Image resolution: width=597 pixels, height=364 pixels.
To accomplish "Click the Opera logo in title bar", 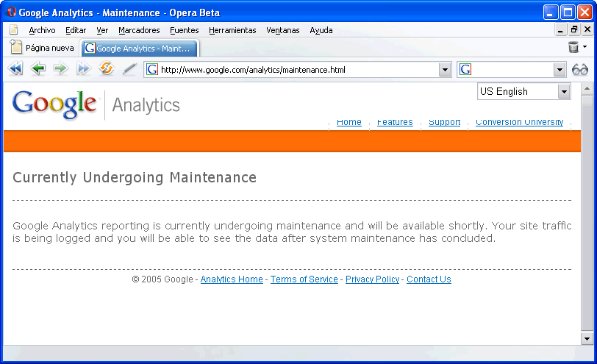I will (12, 13).
